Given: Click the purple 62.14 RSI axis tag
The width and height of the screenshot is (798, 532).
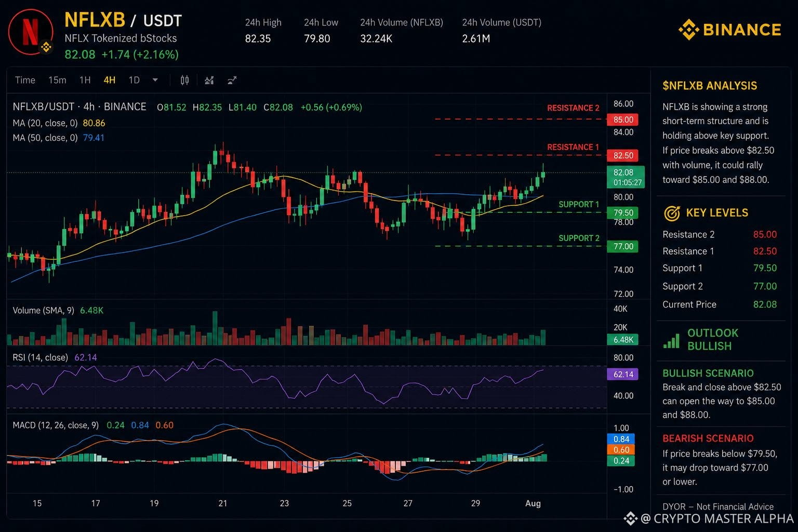Looking at the screenshot, I should (x=622, y=374).
